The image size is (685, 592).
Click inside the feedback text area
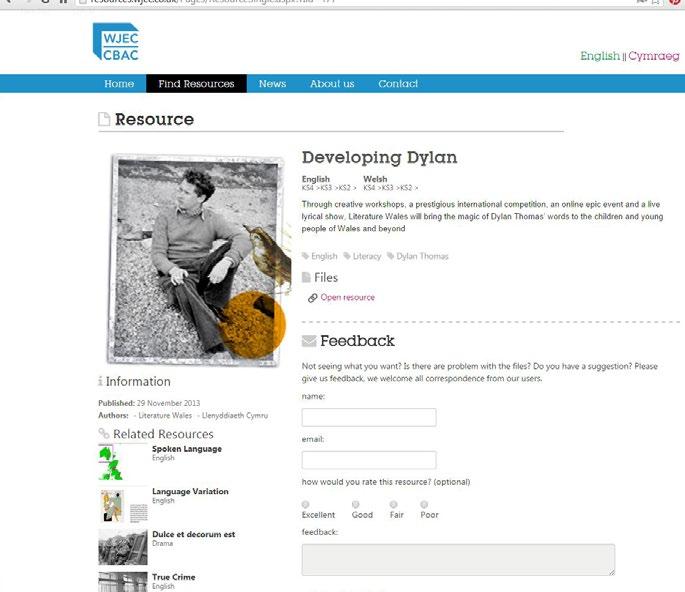pyautogui.click(x=458, y=560)
